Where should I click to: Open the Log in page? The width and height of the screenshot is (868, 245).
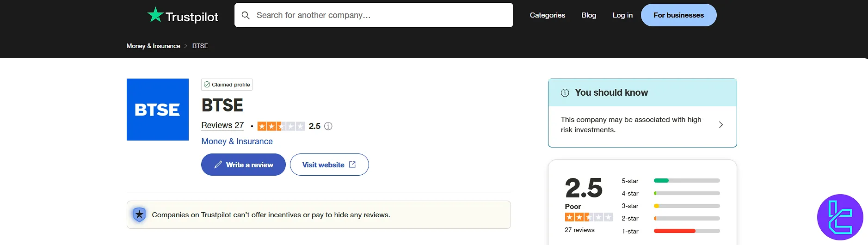click(622, 15)
